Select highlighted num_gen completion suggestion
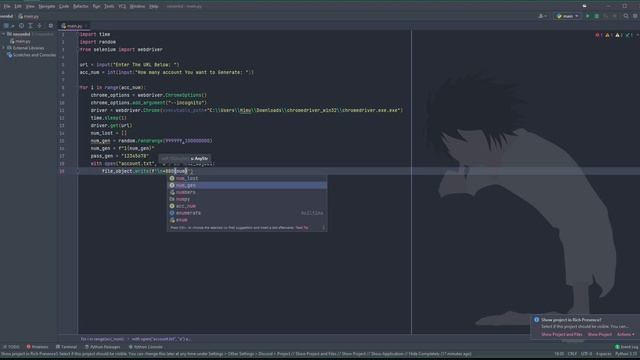This screenshot has height=360, width=640. [x=247, y=185]
